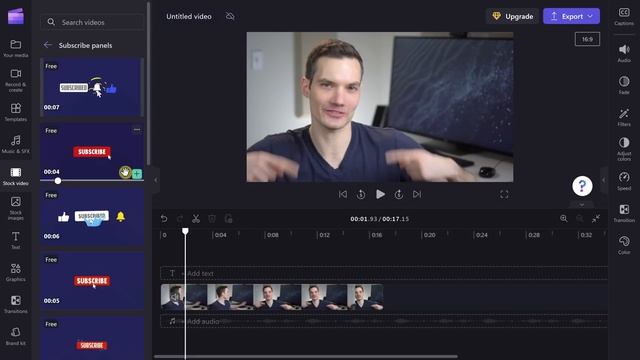Fit timeline to screen

click(x=596, y=219)
